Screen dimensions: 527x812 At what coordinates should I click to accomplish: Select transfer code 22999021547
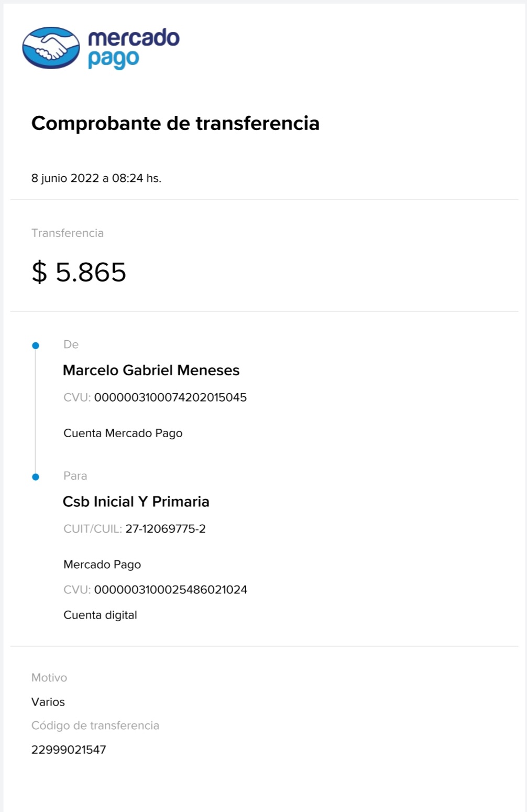tap(69, 750)
